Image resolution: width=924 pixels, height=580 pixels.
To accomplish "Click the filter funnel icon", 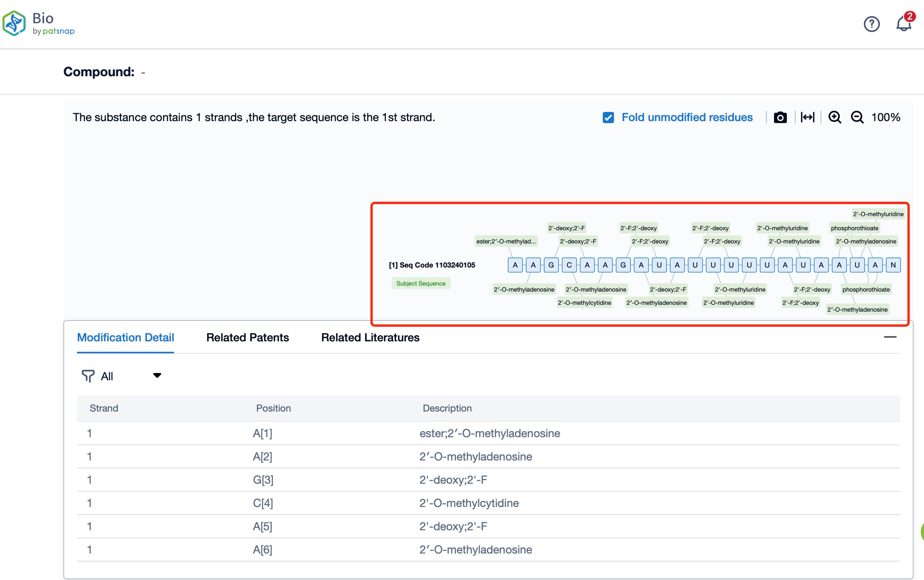I will point(86,375).
